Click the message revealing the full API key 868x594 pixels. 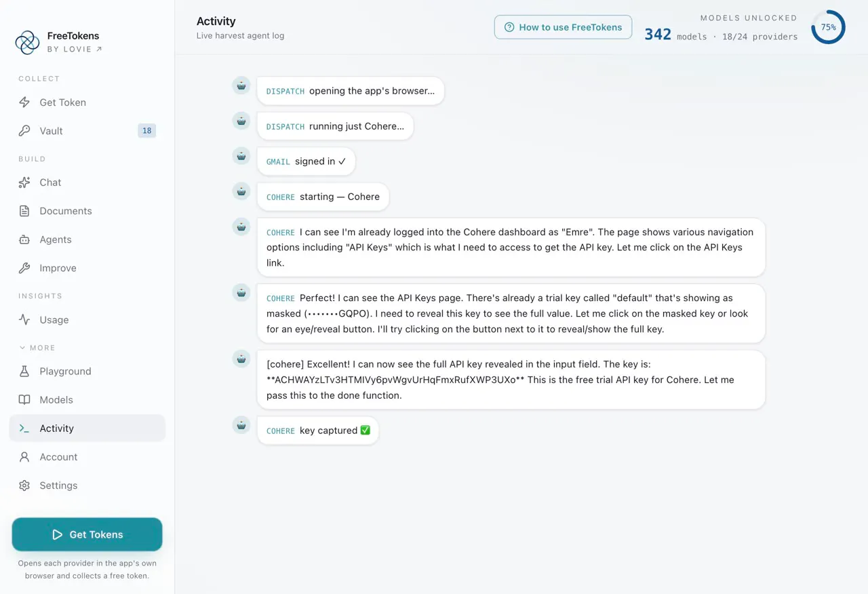(x=511, y=380)
